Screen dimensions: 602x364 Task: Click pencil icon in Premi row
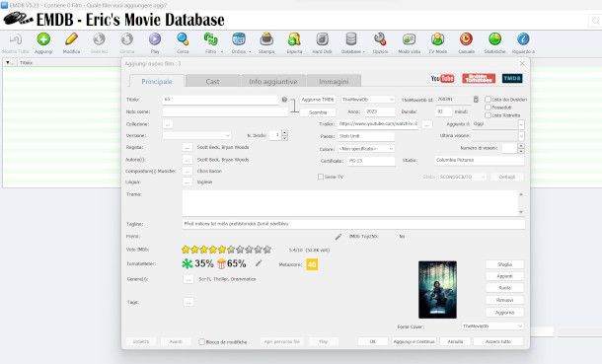click(x=338, y=237)
